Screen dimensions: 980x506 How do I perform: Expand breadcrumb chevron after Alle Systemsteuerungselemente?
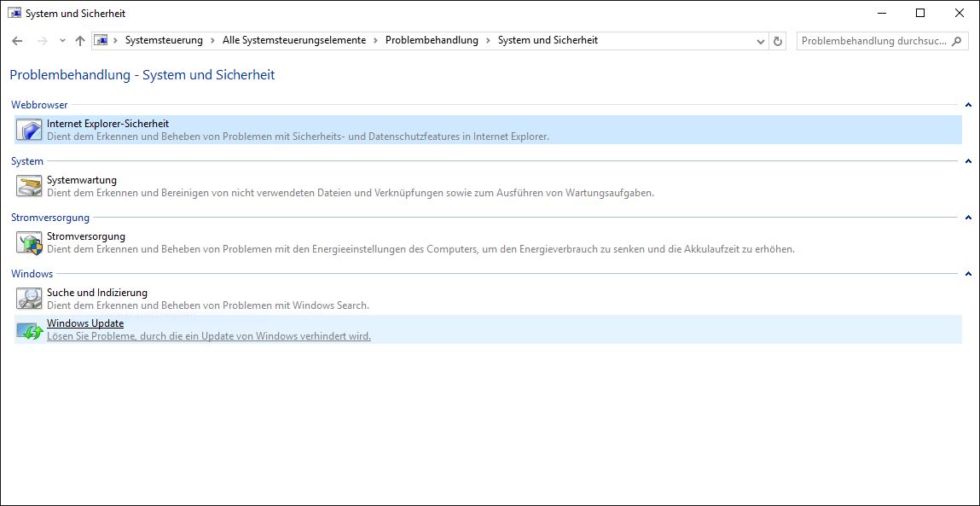tap(375, 41)
